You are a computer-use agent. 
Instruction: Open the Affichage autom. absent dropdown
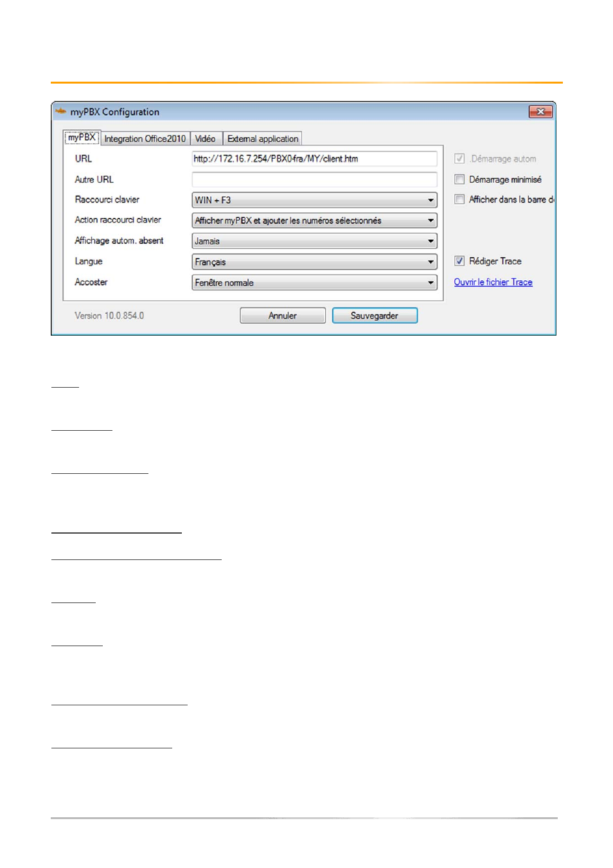(x=314, y=241)
